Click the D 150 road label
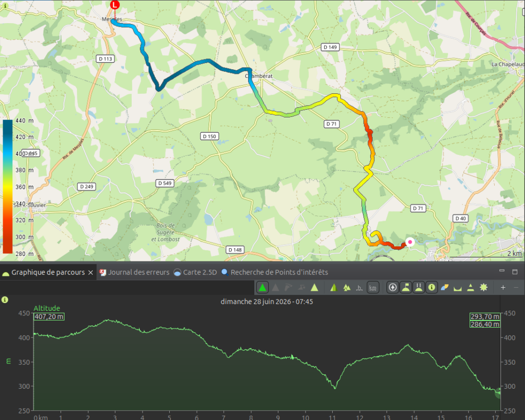This screenshot has height=420, width=525. coord(210,136)
